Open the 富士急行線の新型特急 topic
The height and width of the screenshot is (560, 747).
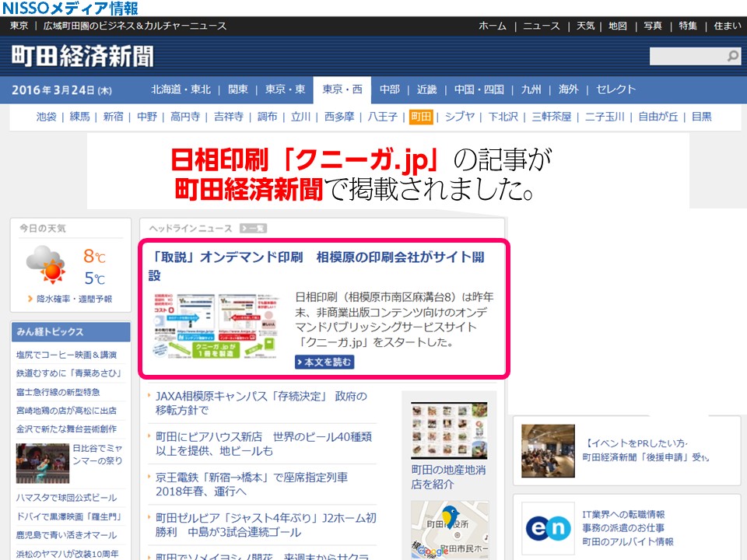pos(58,392)
